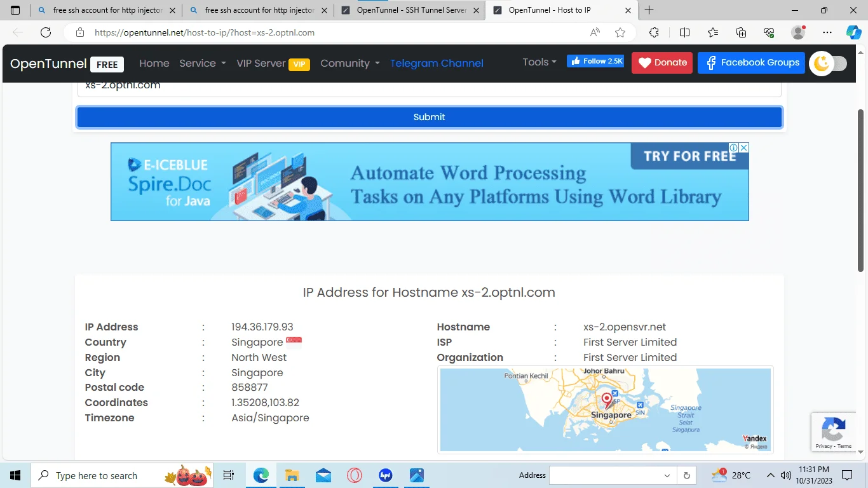Click the reCAPTCHA badge
This screenshot has height=488, width=868.
click(833, 432)
